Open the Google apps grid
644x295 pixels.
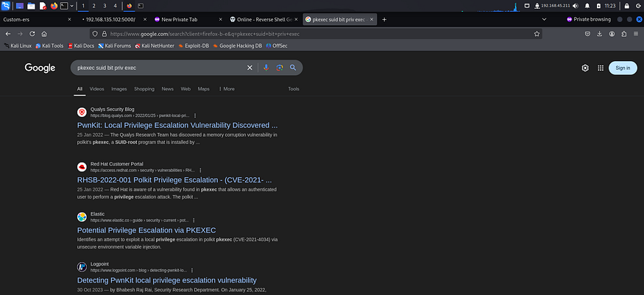(x=601, y=68)
